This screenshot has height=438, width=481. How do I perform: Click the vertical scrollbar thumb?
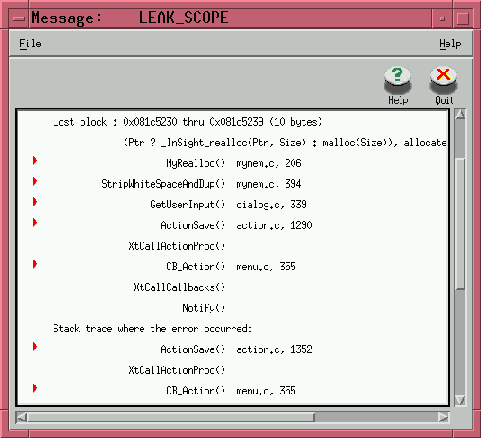[460, 224]
